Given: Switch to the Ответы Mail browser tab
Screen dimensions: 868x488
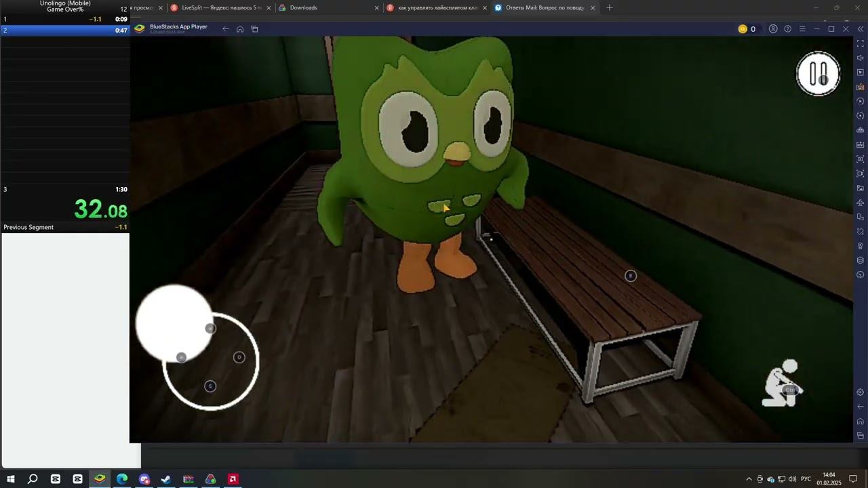Looking at the screenshot, I should (545, 8).
